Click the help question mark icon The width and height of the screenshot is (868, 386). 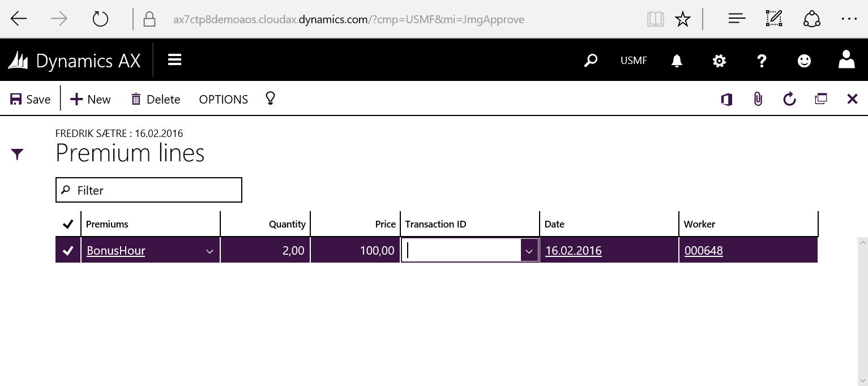[762, 61]
